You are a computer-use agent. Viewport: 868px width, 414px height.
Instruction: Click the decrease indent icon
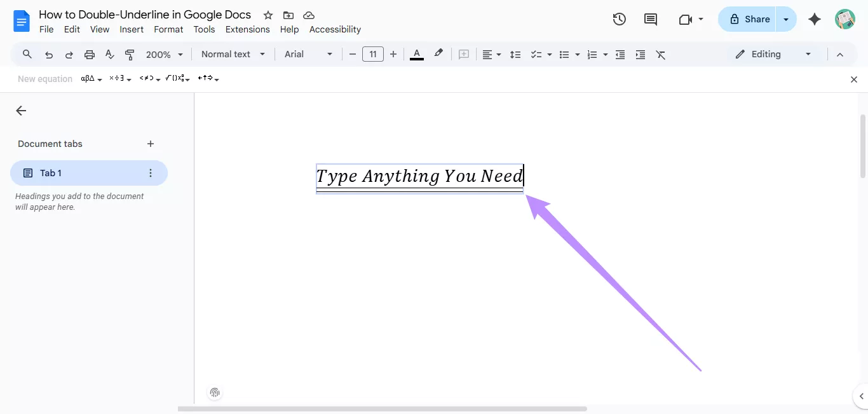click(620, 55)
